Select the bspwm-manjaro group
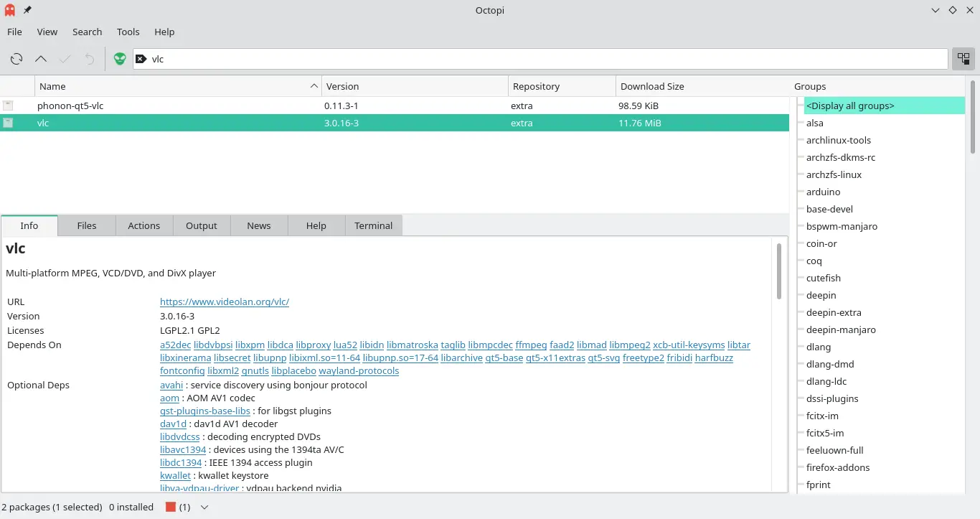This screenshot has height=519, width=980. 842,226
